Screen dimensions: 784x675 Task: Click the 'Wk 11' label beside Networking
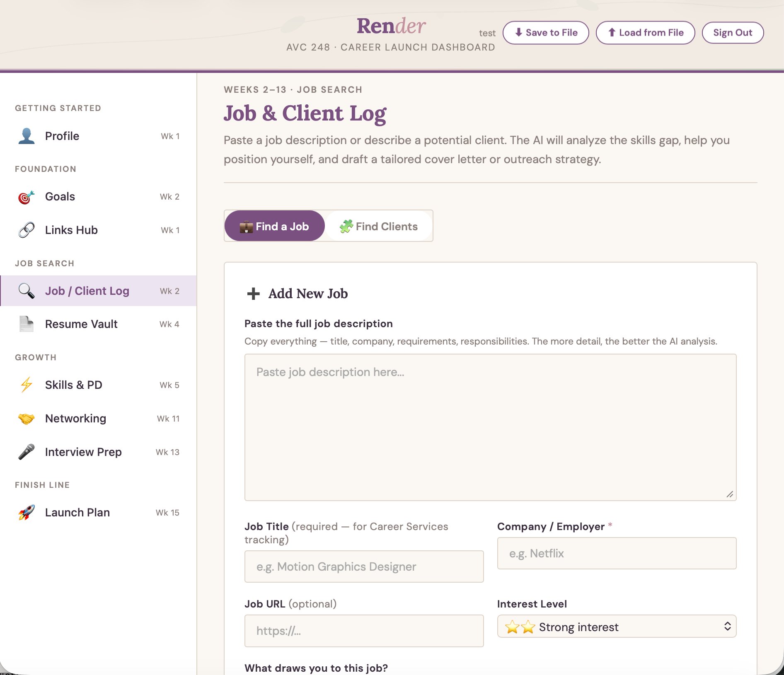coord(168,419)
